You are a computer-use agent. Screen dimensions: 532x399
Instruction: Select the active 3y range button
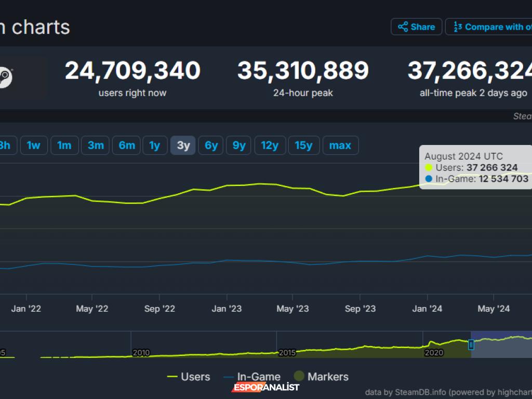183,145
